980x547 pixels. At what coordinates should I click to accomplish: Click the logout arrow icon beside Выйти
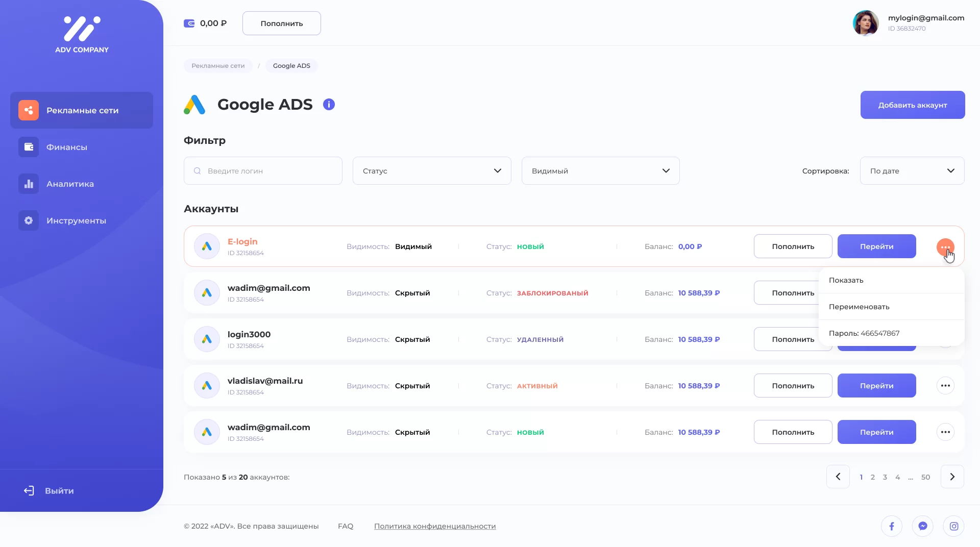(x=29, y=491)
